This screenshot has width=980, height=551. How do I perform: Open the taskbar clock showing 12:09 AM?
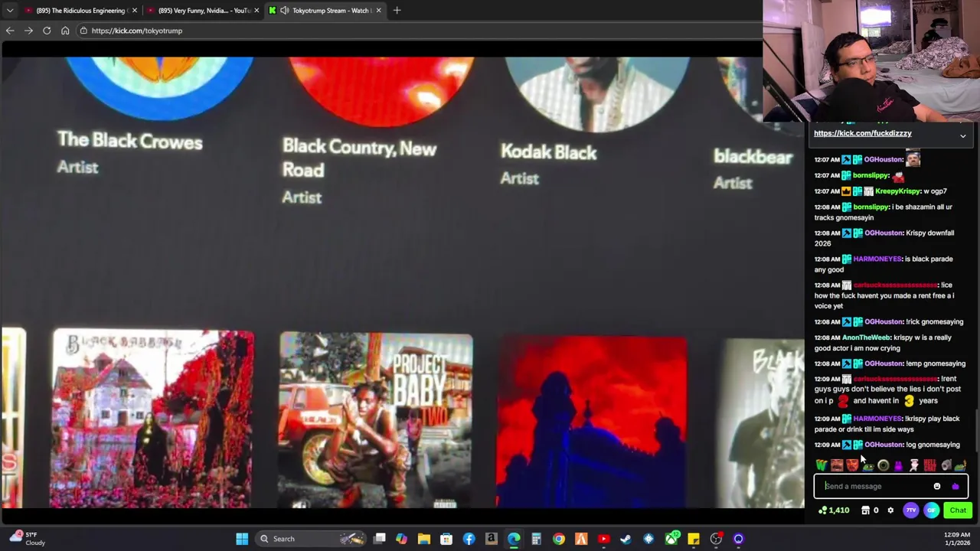(x=957, y=539)
